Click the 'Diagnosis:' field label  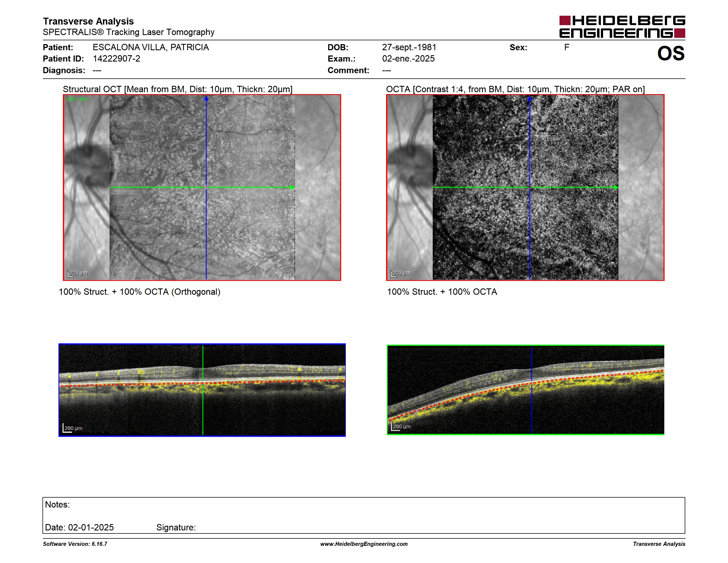point(64,70)
